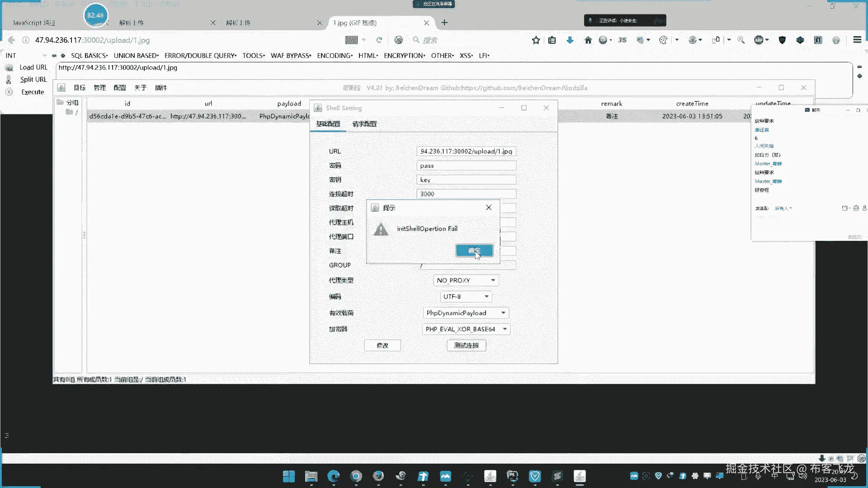Screen dimensions: 868x488
Task: Click the bookmark star icon
Action: click(x=536, y=40)
